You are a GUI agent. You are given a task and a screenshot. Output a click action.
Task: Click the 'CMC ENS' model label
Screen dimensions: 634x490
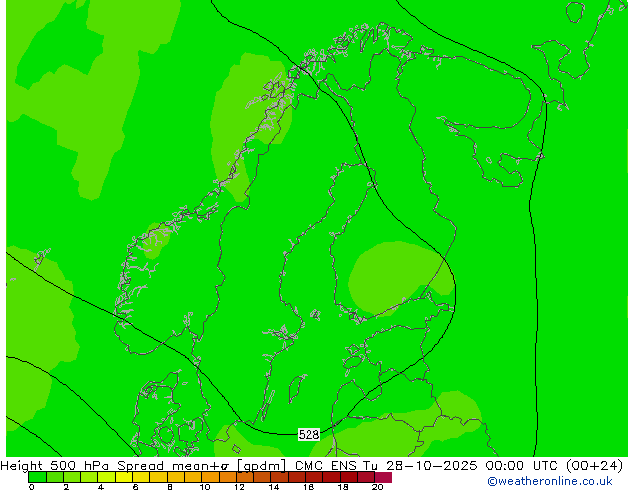coord(326,465)
